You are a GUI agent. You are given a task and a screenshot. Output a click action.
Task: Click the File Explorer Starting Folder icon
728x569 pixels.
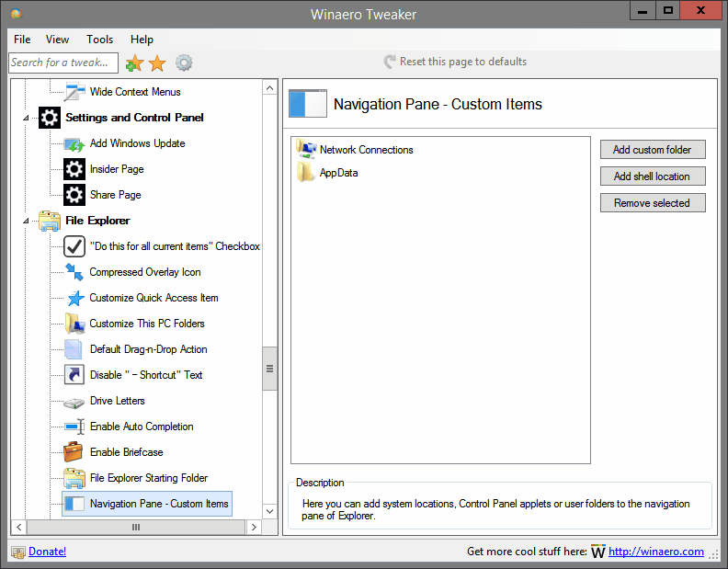pos(74,478)
